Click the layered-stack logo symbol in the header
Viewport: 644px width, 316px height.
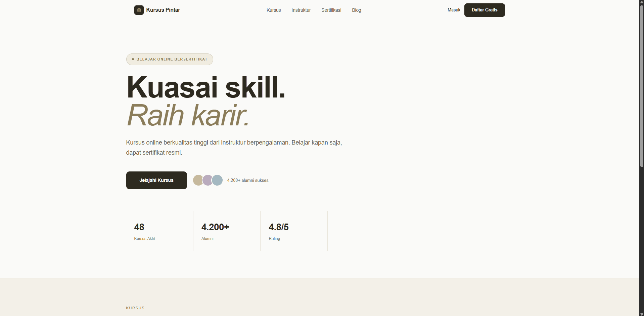(139, 10)
